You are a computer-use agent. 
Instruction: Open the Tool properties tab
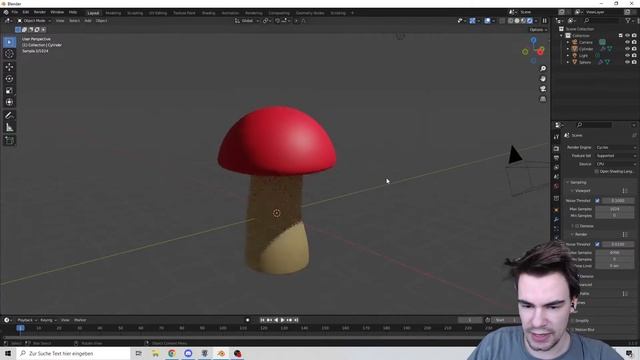[556, 137]
